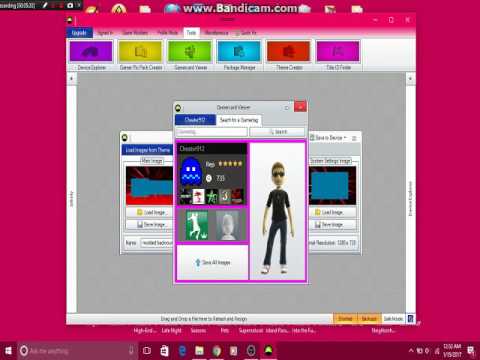
Task: Select the Search for a Gamertag tab
Action: pos(239,120)
